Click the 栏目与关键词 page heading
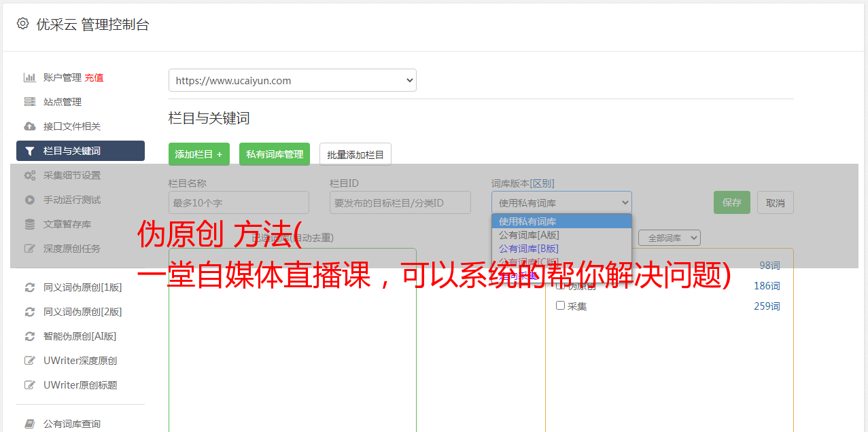 pyautogui.click(x=209, y=118)
